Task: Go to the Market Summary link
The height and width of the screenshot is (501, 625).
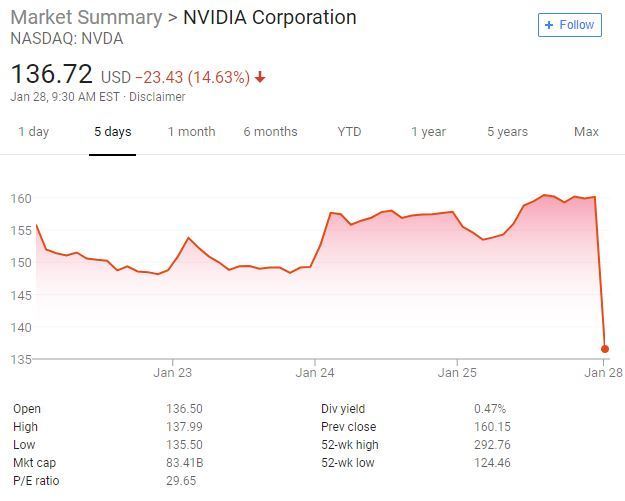Action: click(x=86, y=17)
